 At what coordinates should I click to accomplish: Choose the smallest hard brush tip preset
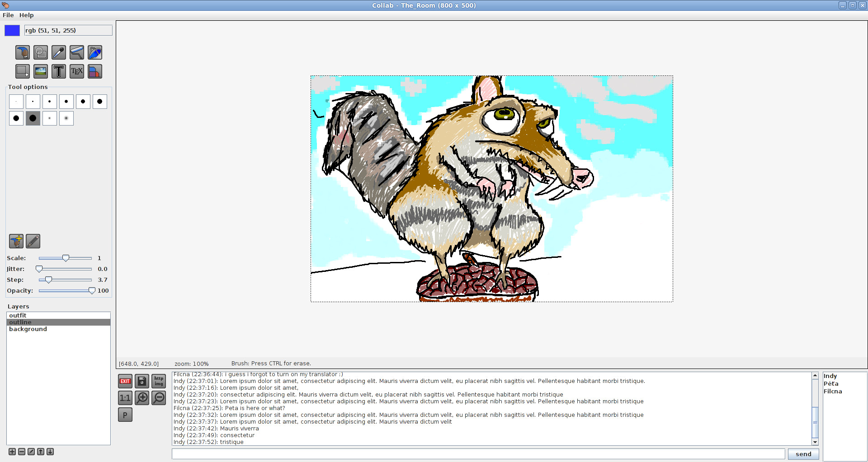16,102
